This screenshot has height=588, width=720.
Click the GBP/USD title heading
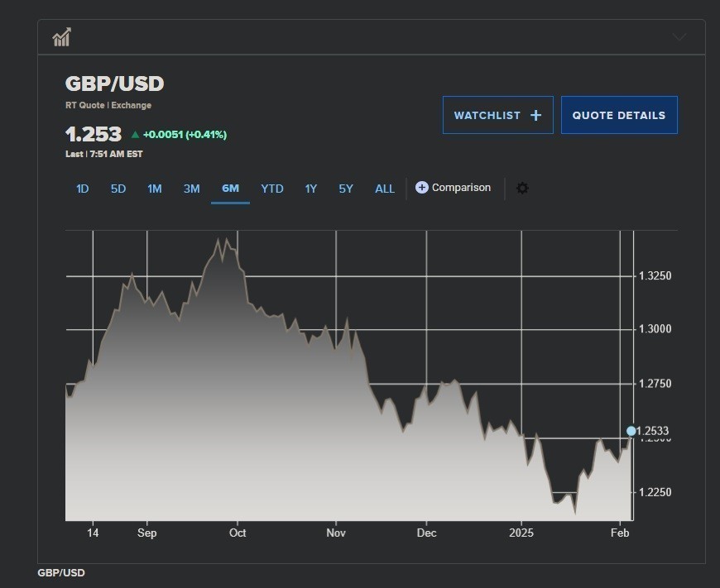click(x=115, y=84)
